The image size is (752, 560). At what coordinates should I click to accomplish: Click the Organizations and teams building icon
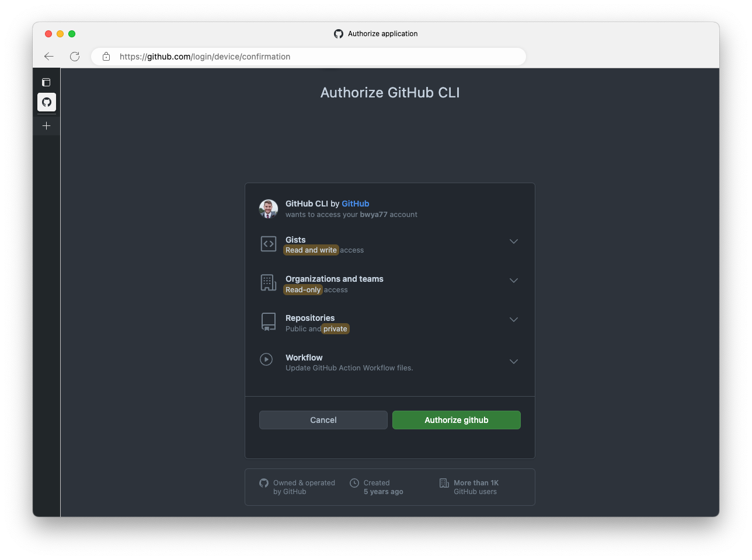coord(269,283)
